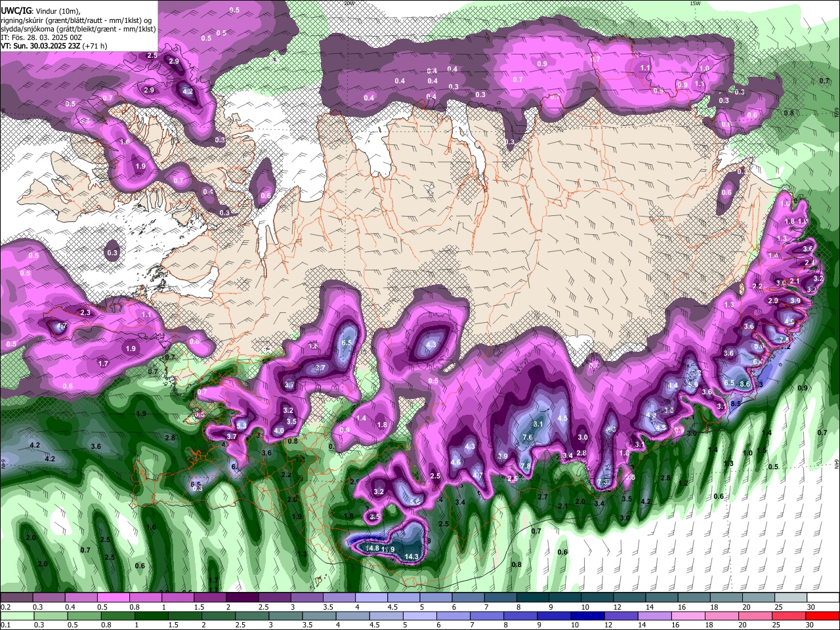Click the 8.6 precipitation value on the map
Viewport: 840px width, 630px height.
745,384
